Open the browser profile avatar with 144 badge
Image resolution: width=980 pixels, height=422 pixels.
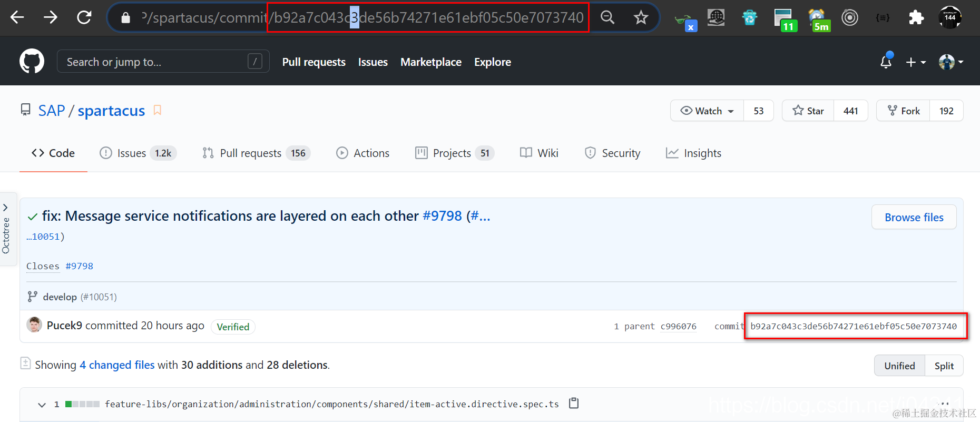coord(950,17)
